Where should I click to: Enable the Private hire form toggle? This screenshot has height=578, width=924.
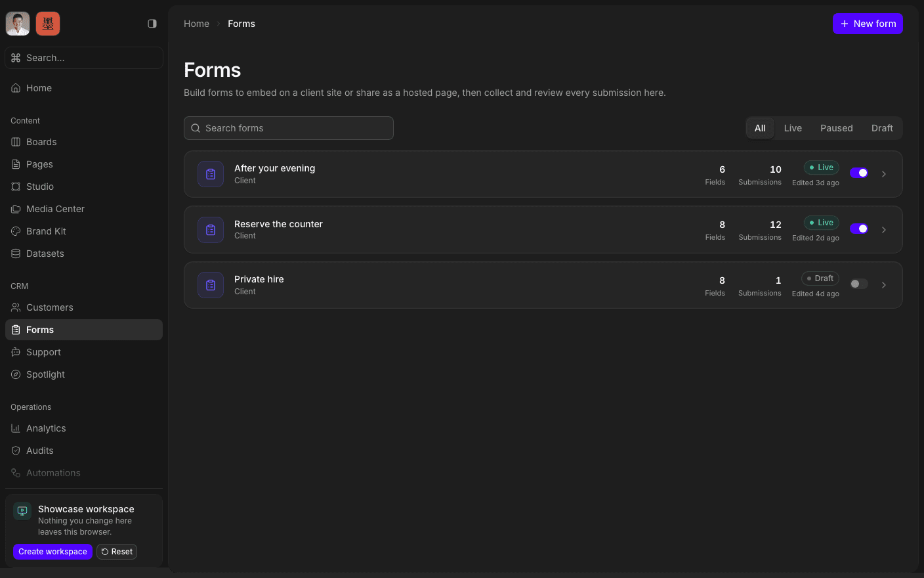pyautogui.click(x=859, y=284)
